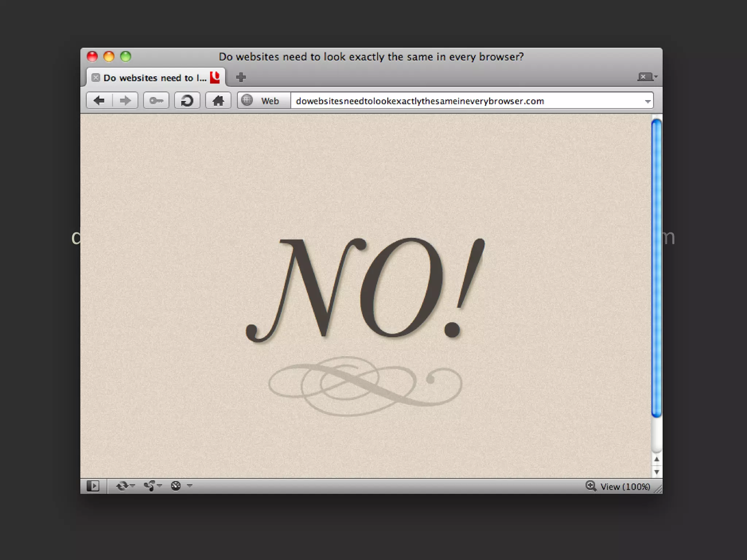Open the password wand key button
Screen dimensions: 747x560
coord(156,101)
